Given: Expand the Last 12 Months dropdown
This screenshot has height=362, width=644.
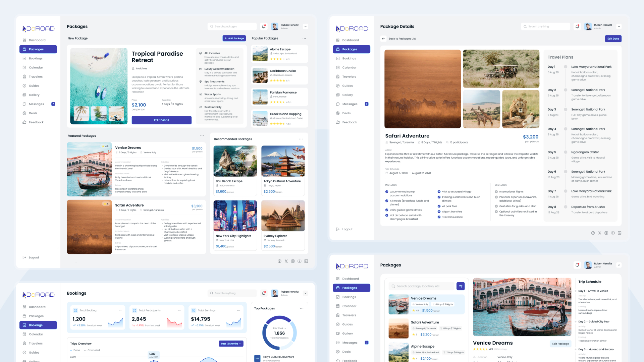Looking at the screenshot, I should [231, 344].
